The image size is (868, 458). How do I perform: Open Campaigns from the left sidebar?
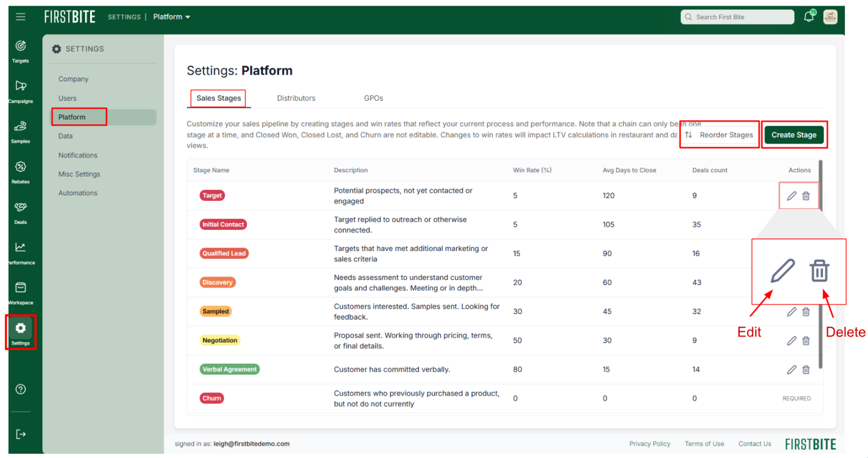21,92
